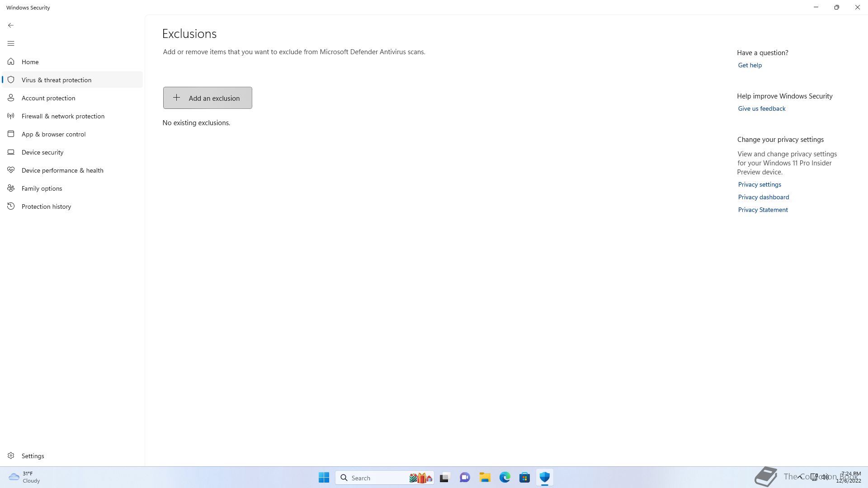Open Settings label at sidebar bottom

[33, 456]
